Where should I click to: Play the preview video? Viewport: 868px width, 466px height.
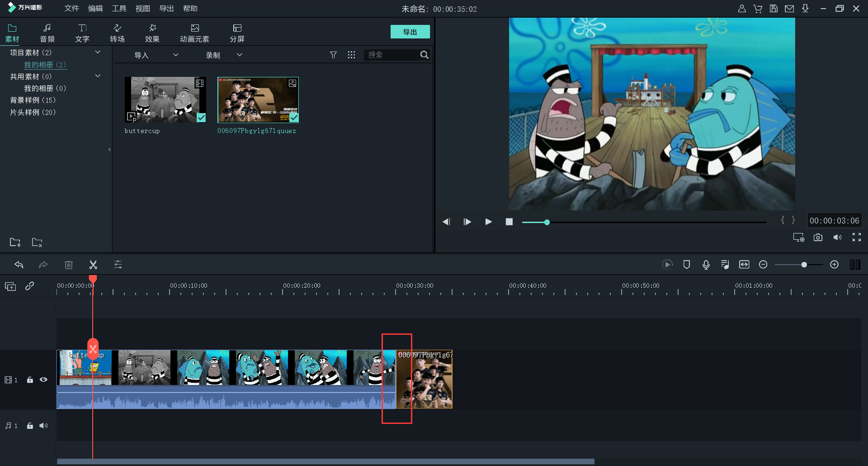click(488, 222)
